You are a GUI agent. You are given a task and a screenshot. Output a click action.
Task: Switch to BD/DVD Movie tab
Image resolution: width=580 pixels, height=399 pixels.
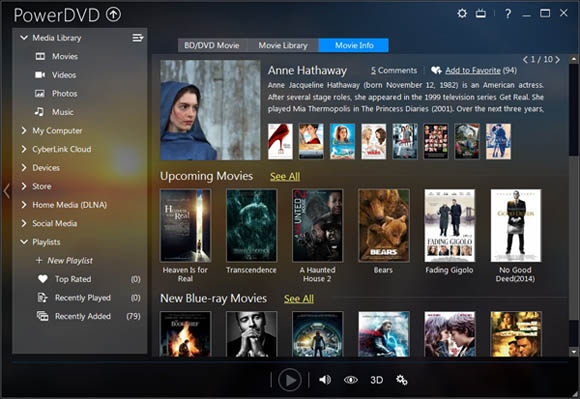(x=212, y=45)
